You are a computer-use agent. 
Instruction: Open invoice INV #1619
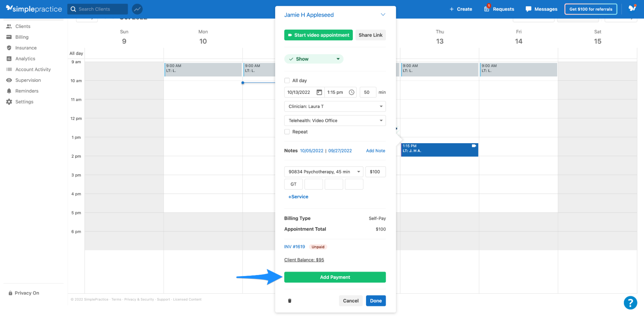click(294, 247)
